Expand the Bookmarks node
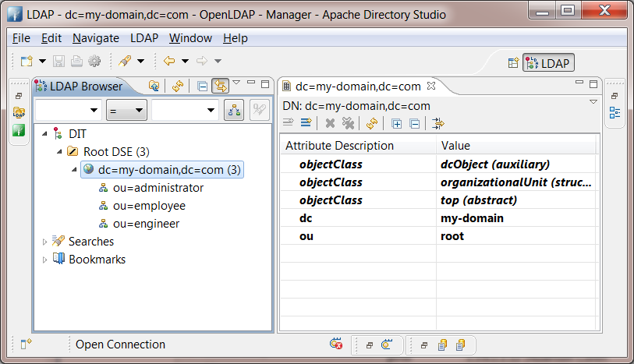 click(44, 260)
